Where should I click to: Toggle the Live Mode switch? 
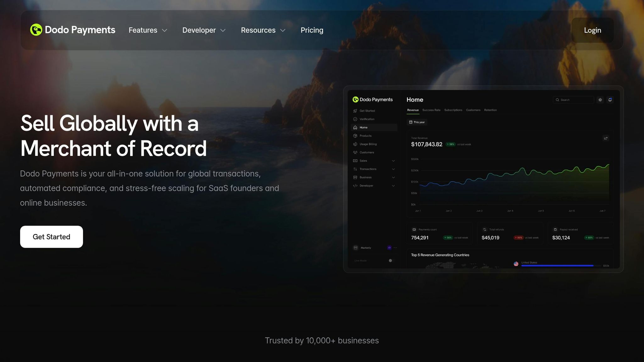pyautogui.click(x=390, y=261)
